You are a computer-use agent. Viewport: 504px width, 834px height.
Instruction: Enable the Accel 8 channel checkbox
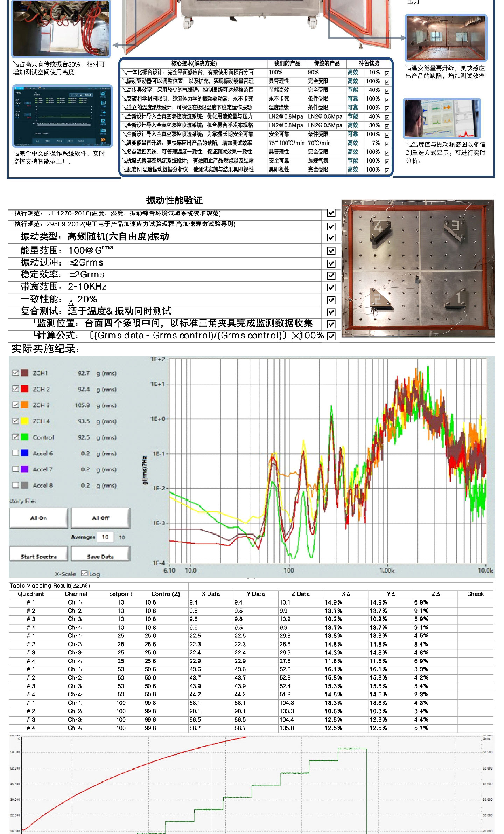(x=15, y=485)
